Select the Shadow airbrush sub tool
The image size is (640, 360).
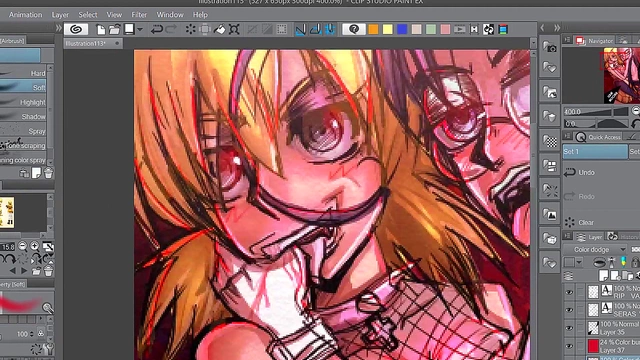tap(23, 116)
